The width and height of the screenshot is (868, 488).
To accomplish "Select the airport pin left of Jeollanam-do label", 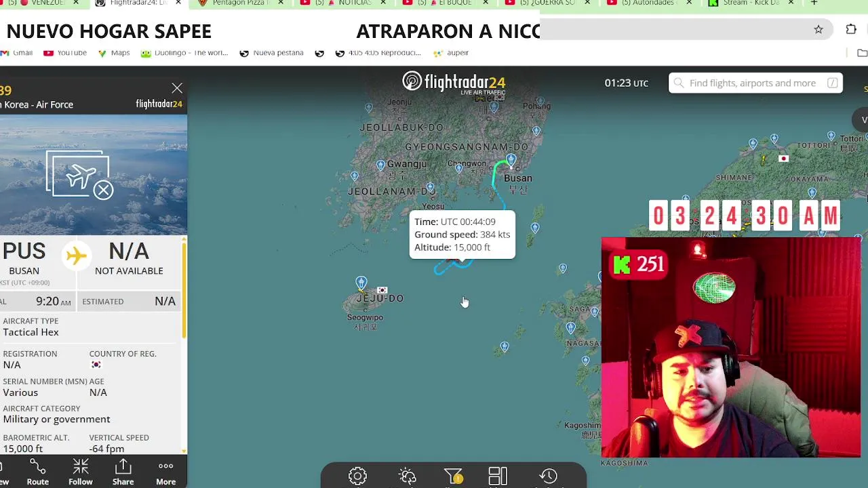I will point(354,176).
